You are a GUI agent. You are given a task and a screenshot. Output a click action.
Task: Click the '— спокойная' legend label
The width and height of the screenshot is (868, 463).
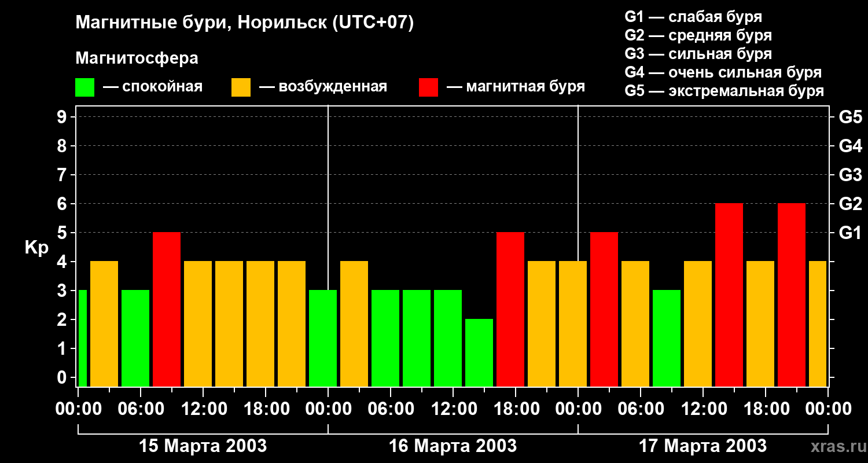click(x=153, y=87)
